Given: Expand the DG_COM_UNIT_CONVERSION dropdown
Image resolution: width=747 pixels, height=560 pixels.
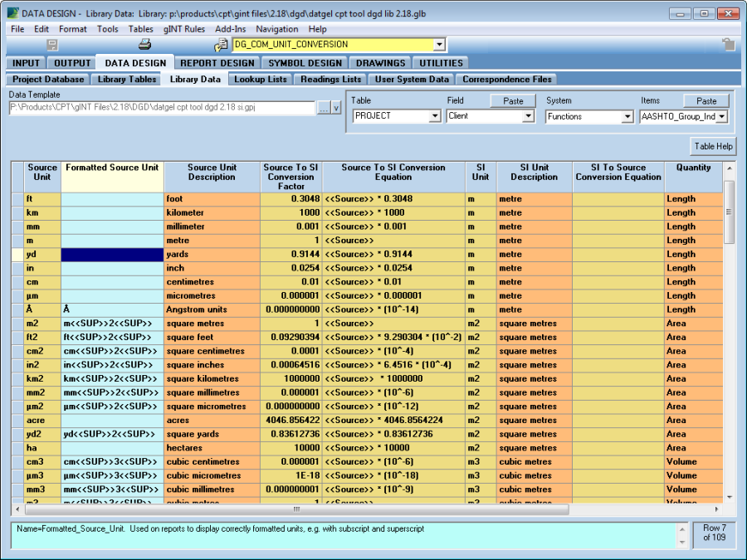Looking at the screenshot, I should (439, 45).
